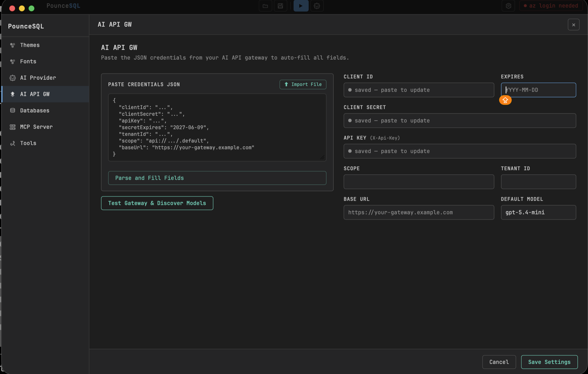This screenshot has height=374, width=588.
Task: Click the run query play button
Action: pyautogui.click(x=301, y=6)
